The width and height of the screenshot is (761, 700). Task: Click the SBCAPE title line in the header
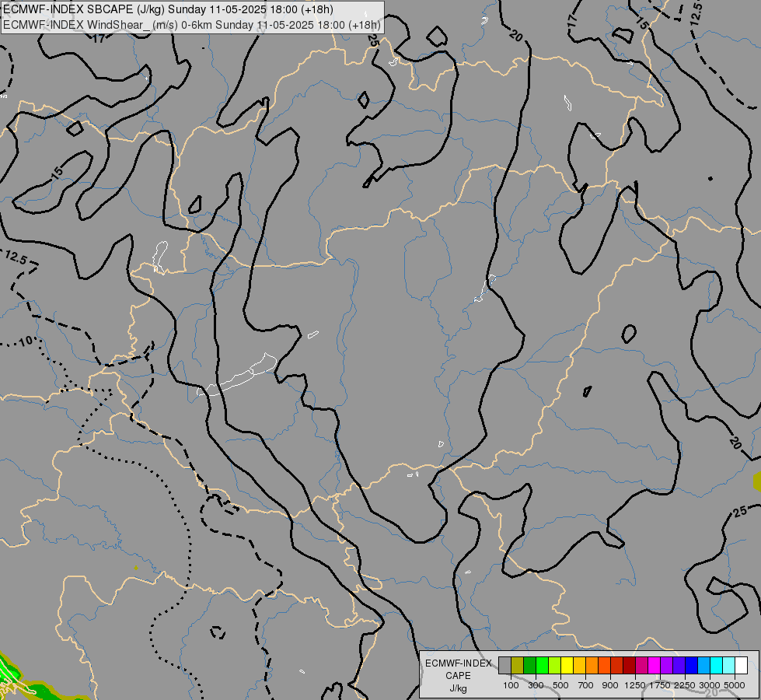(169, 9)
